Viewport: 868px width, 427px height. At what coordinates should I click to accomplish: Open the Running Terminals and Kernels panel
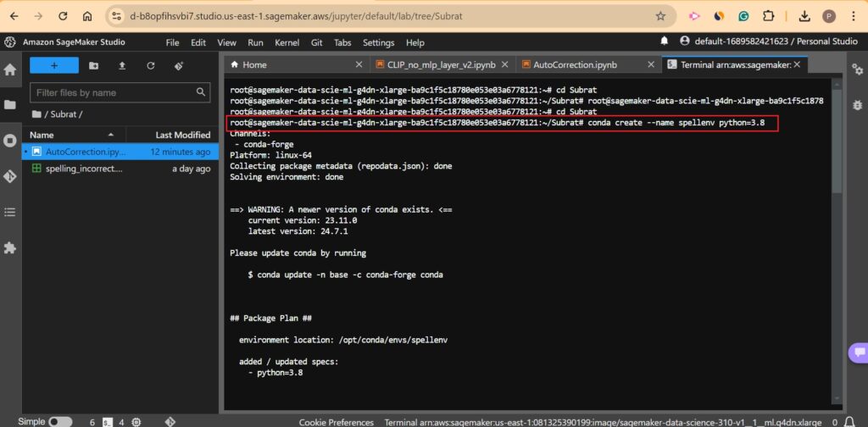pos(10,141)
